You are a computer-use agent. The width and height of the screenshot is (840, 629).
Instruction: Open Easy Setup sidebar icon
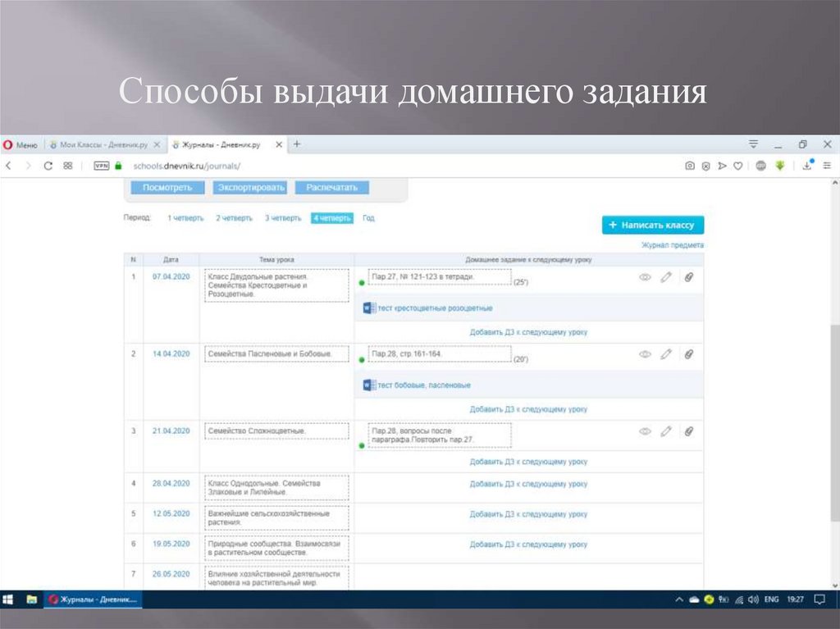click(827, 166)
